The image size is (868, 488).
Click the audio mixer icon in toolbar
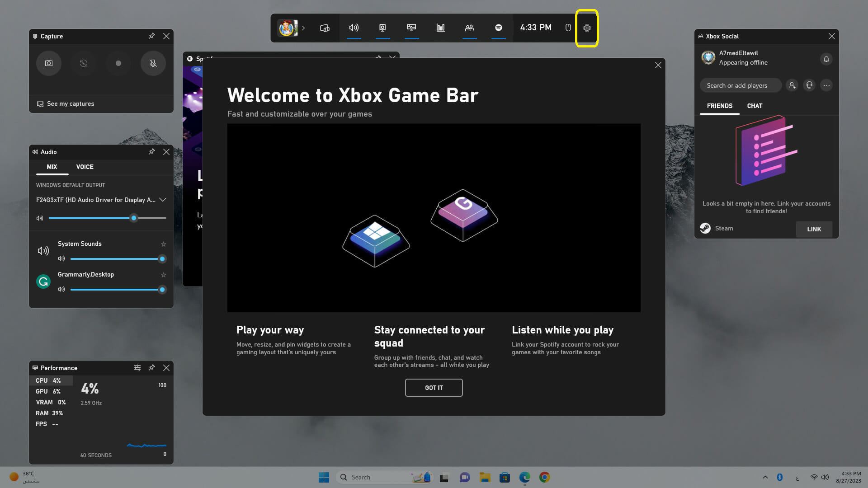coord(354,28)
